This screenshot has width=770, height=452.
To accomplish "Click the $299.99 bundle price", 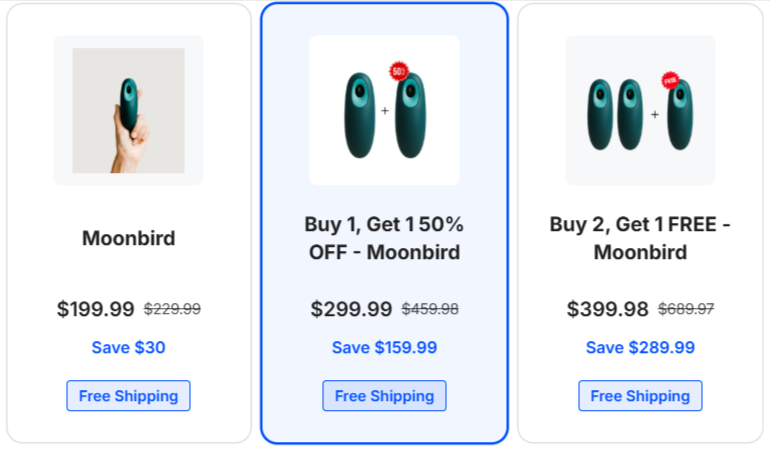I will [351, 309].
